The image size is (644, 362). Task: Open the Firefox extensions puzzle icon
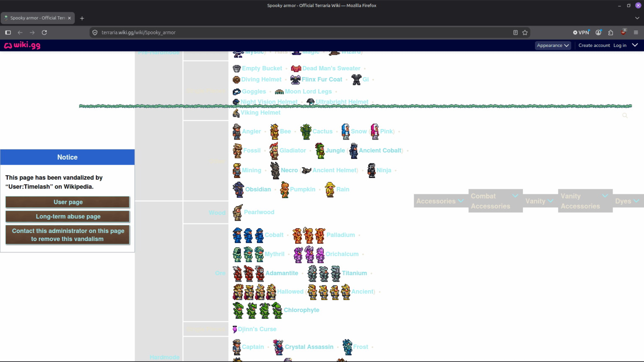coord(610,32)
